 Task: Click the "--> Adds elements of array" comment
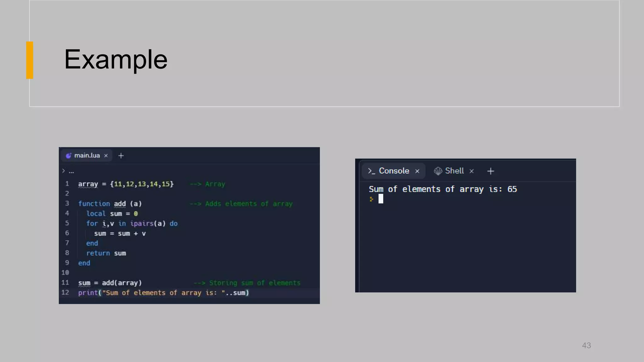(241, 204)
